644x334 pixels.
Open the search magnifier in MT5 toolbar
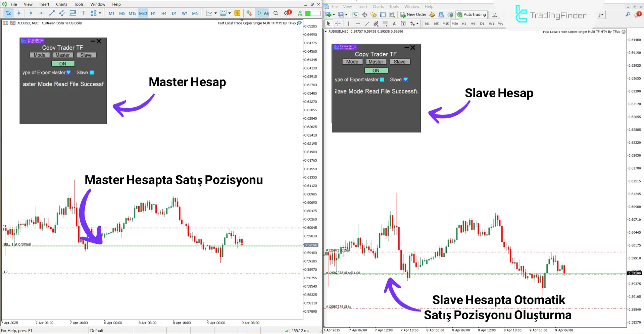coord(276,13)
